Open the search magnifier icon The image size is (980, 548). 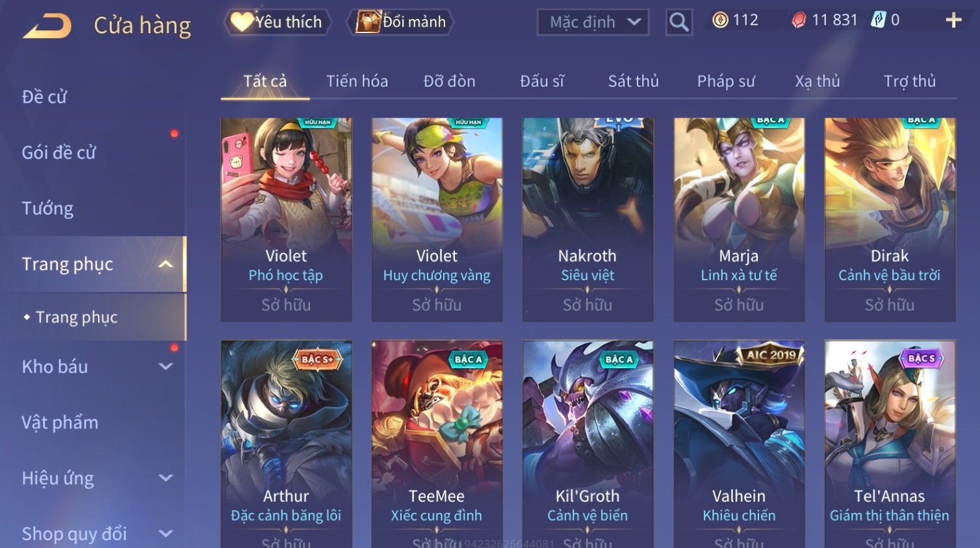(x=679, y=22)
